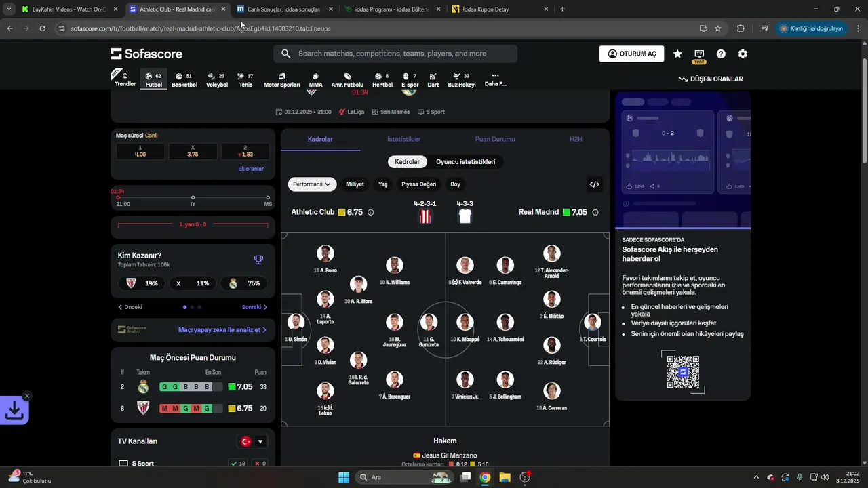Close the download widget with X
The image size is (868, 488).
pyautogui.click(x=27, y=396)
